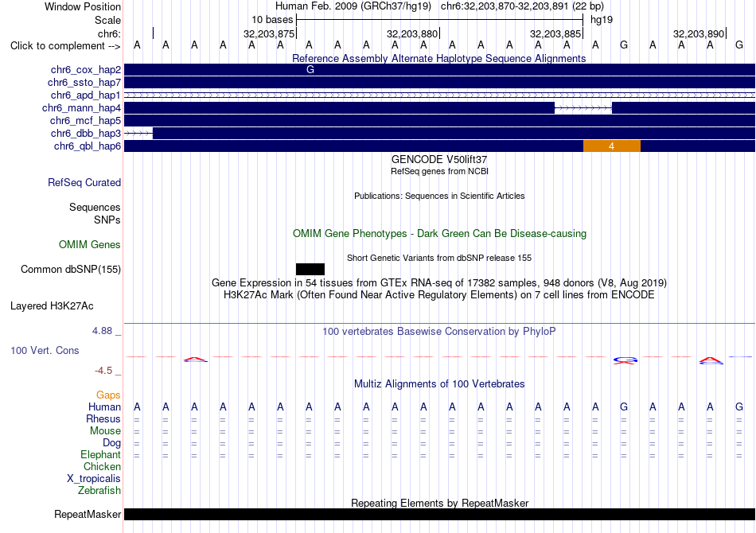The height and width of the screenshot is (533, 756).
Task: Click the Human species label
Action: coord(104,407)
